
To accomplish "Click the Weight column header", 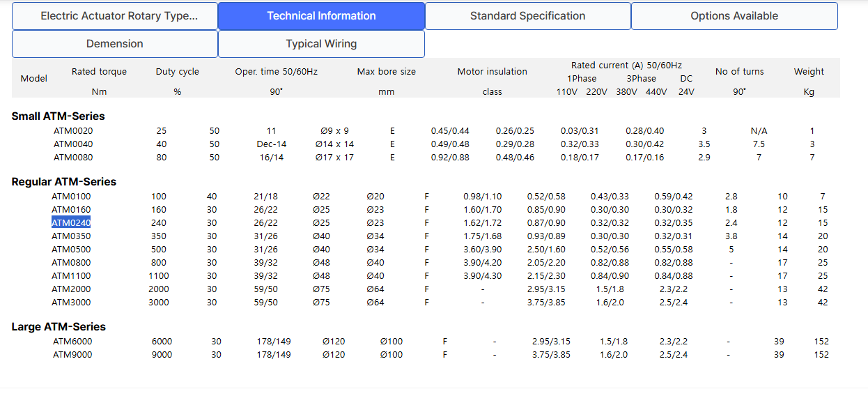I will (x=809, y=72).
